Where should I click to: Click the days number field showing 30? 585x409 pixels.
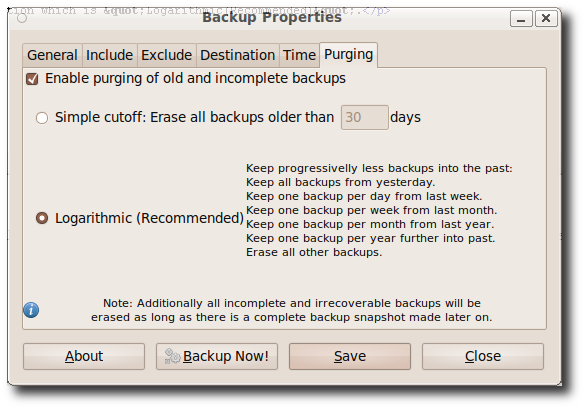point(365,118)
